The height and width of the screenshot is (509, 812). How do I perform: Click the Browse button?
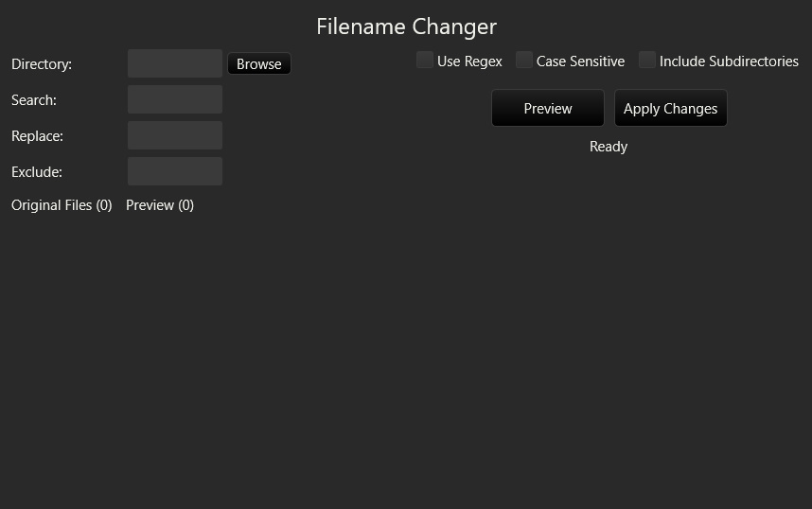click(x=258, y=64)
